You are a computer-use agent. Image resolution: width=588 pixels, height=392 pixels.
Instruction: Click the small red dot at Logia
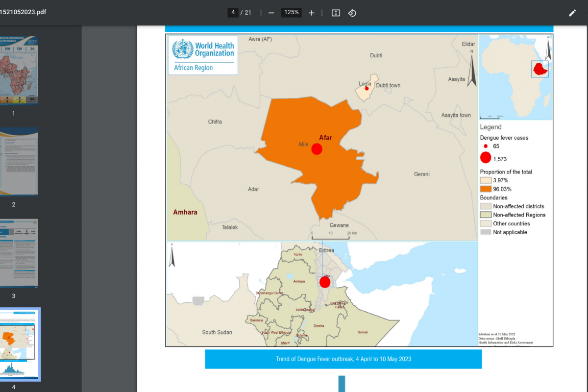point(367,89)
